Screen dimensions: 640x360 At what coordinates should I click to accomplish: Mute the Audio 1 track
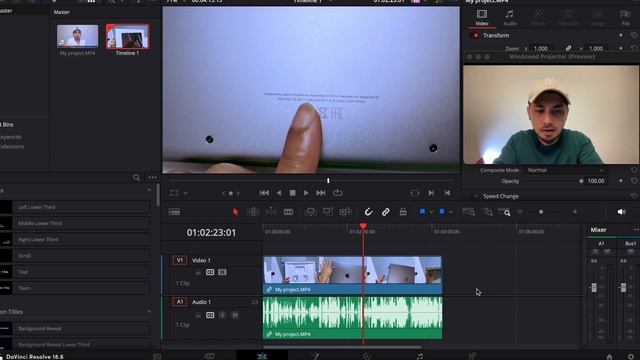235,315
